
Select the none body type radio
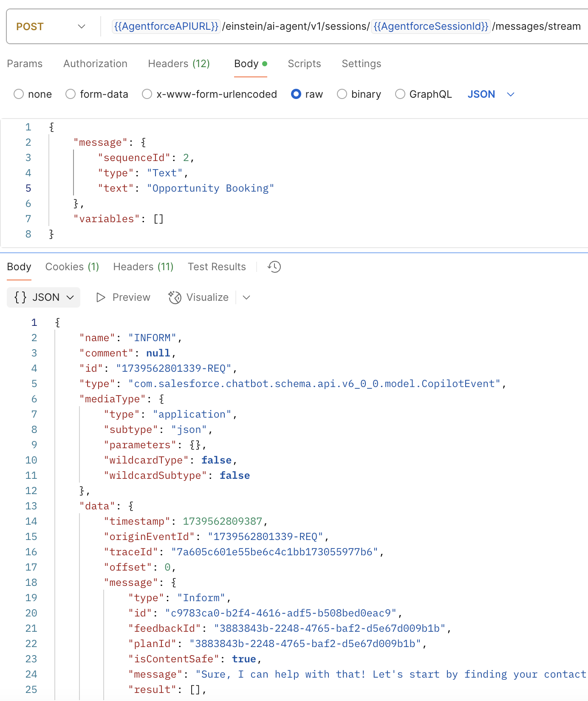pos(19,94)
